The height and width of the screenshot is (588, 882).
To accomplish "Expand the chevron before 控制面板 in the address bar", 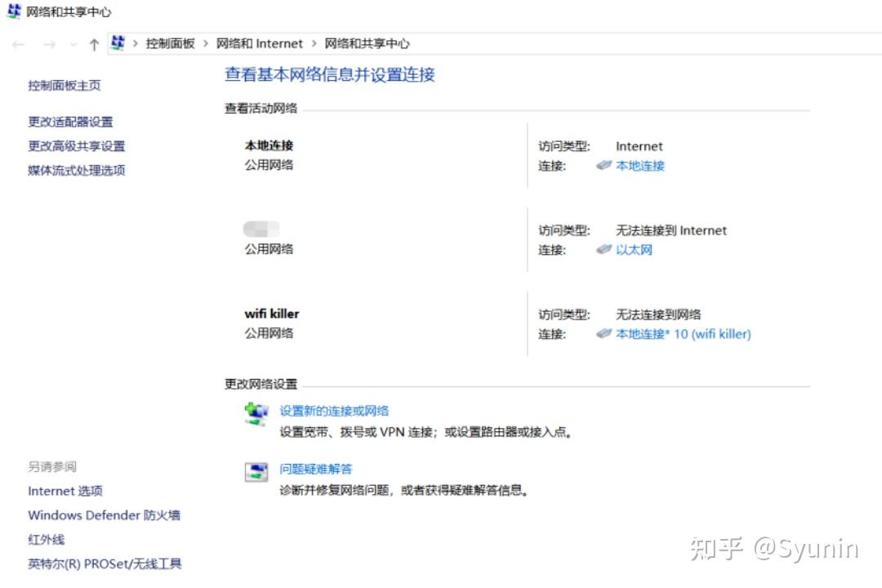I will (x=136, y=43).
